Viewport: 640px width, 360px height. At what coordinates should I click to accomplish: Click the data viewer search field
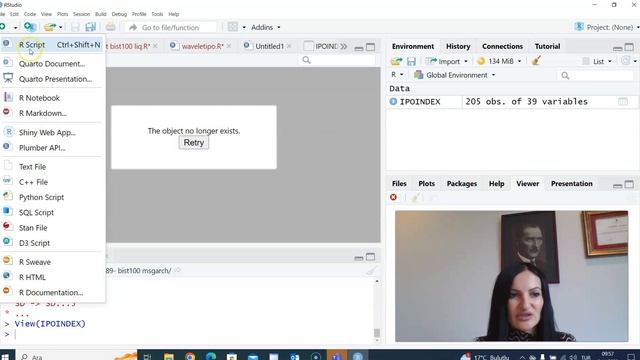pyautogui.click(x=337, y=60)
